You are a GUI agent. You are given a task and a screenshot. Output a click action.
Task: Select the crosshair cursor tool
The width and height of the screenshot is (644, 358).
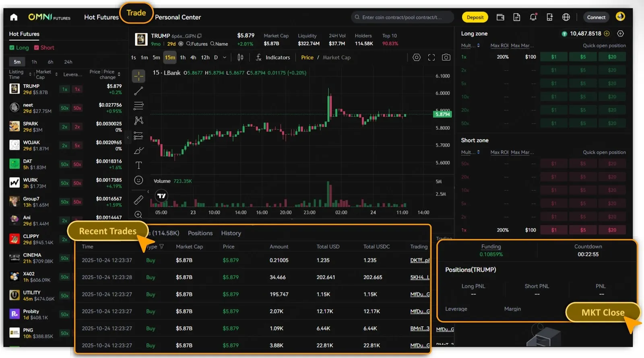click(138, 76)
